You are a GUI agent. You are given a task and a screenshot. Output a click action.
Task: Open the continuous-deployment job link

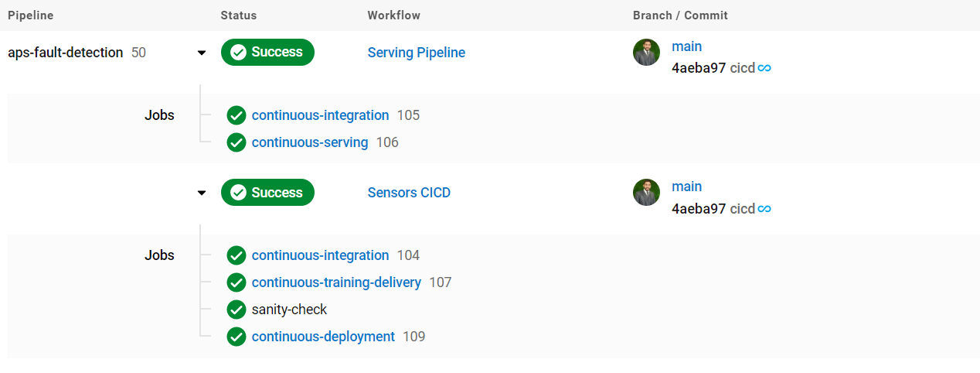point(323,337)
